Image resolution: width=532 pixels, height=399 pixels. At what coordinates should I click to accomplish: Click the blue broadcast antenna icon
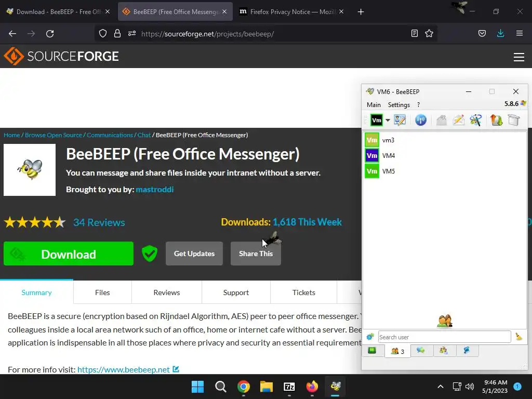click(421, 120)
